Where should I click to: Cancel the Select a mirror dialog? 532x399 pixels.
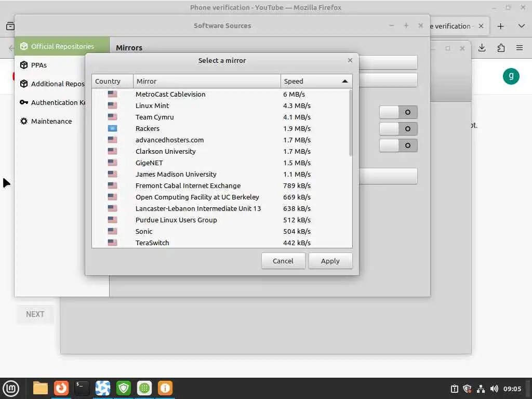point(283,261)
